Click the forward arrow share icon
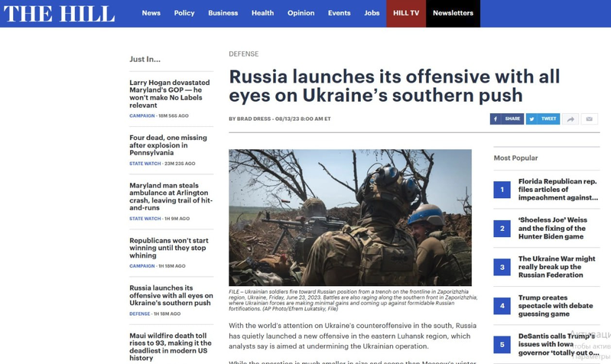This screenshot has height=364, width=611. click(x=570, y=119)
